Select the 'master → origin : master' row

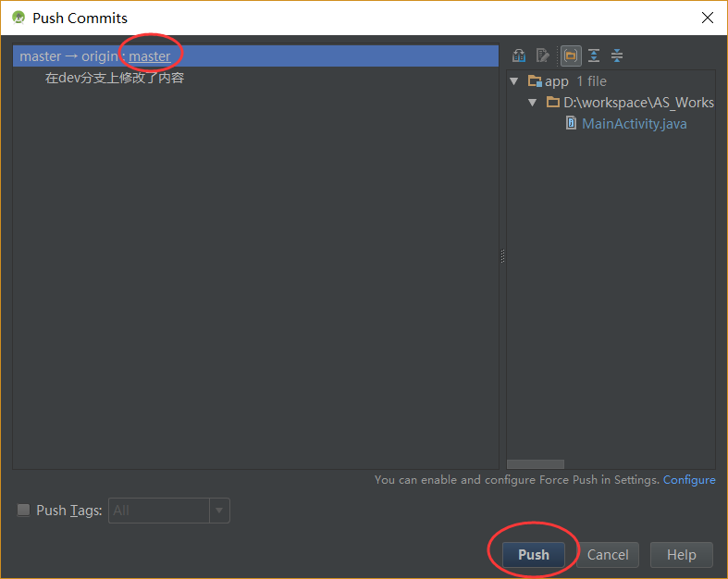(x=256, y=56)
